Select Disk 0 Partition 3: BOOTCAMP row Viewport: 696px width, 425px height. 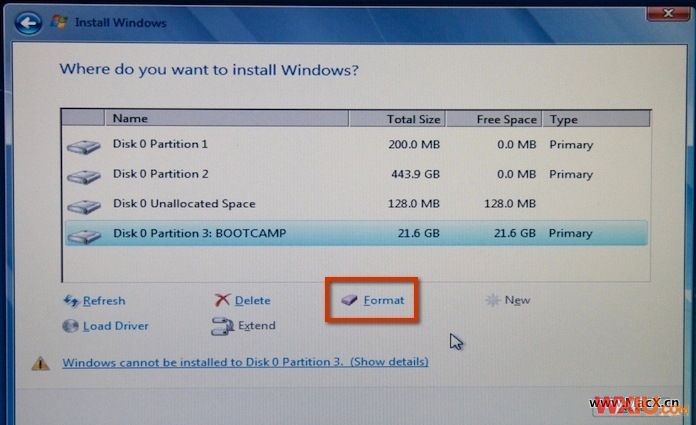[x=356, y=233]
